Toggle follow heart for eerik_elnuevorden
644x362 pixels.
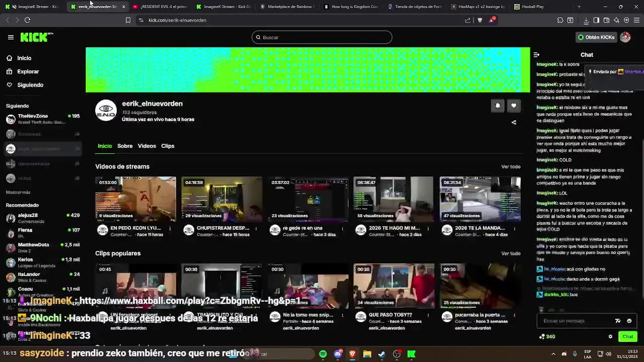(x=514, y=106)
